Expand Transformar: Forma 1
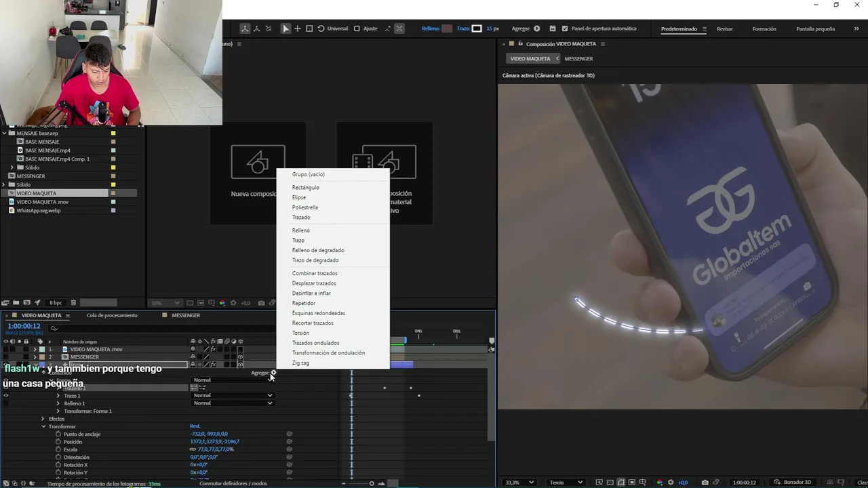The height and width of the screenshot is (488, 868). click(58, 411)
